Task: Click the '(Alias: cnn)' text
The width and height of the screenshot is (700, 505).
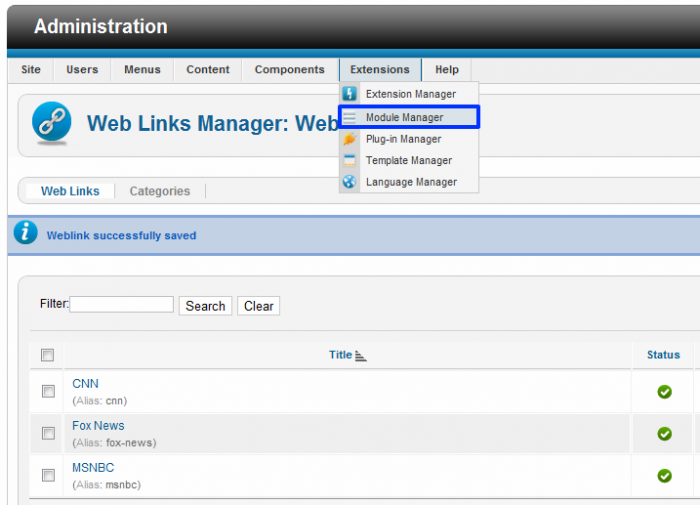Action: [100, 401]
